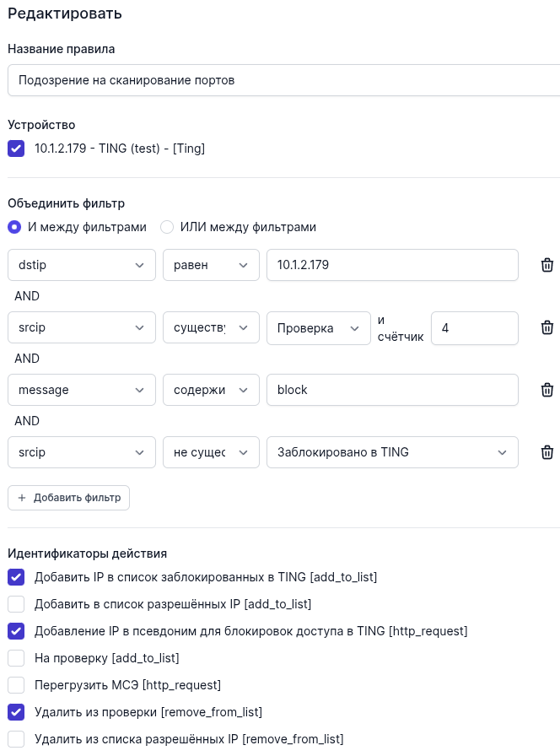Click the rule name input field
Screen dimensions: 560x756
tap(283, 80)
